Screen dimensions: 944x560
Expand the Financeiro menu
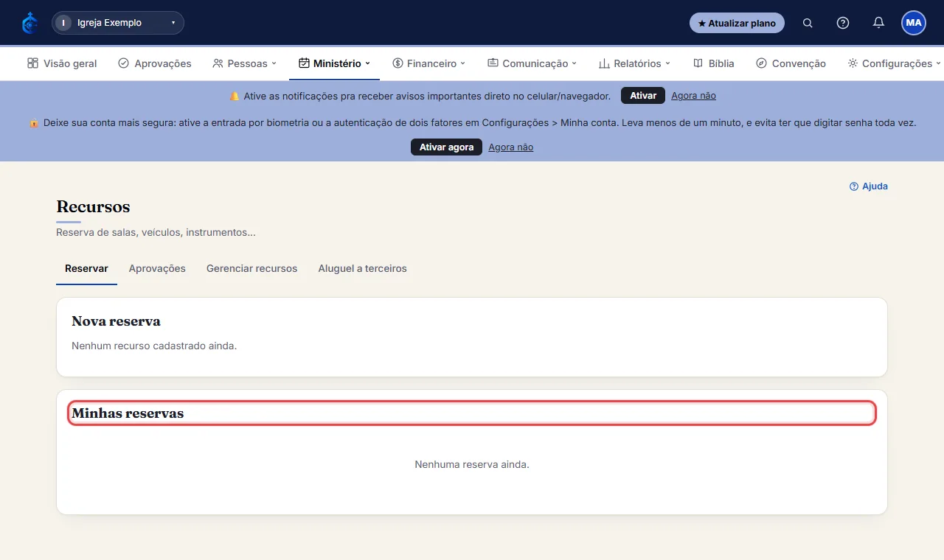(429, 63)
